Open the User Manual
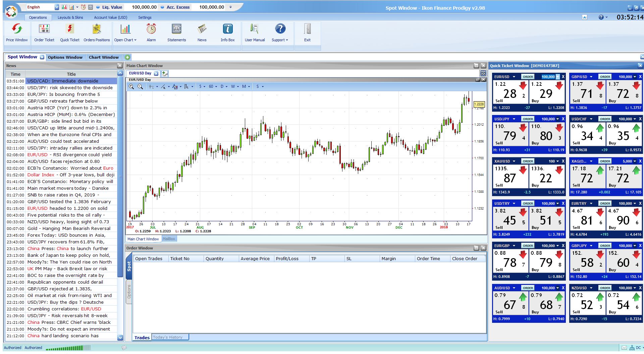Viewport: 644px width, 354px height. point(255,33)
